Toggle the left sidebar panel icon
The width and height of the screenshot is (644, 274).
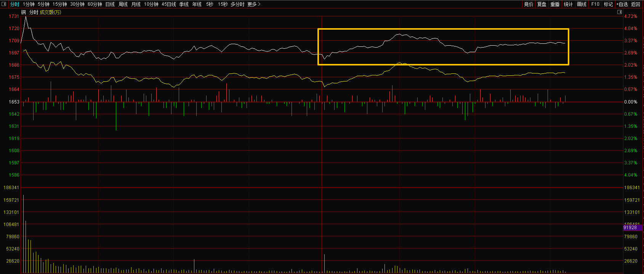tap(5, 4)
